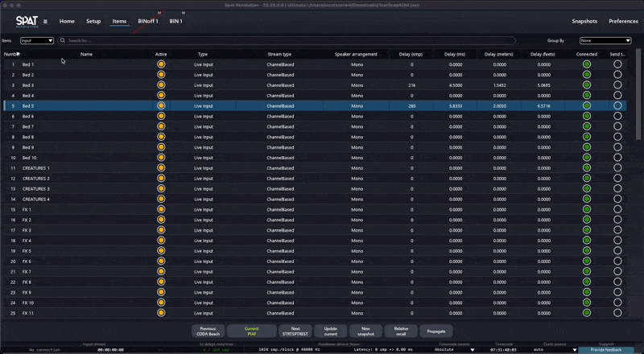
Task: Switch to the Setup tab
Action: pyautogui.click(x=93, y=22)
